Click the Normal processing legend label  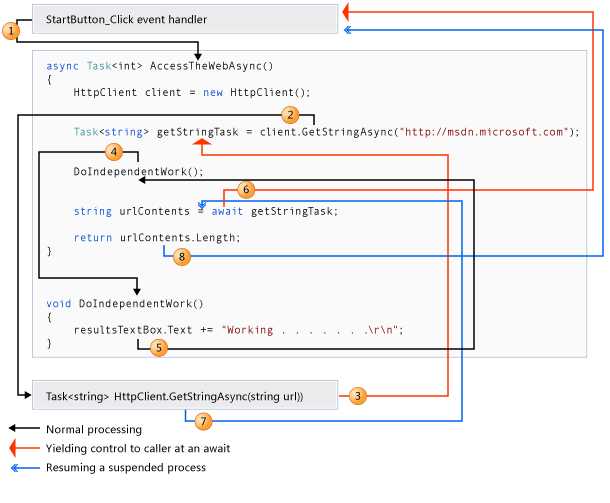(94, 429)
